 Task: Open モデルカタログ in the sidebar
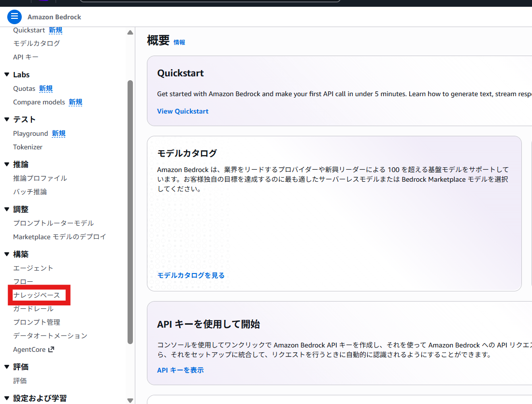(37, 43)
